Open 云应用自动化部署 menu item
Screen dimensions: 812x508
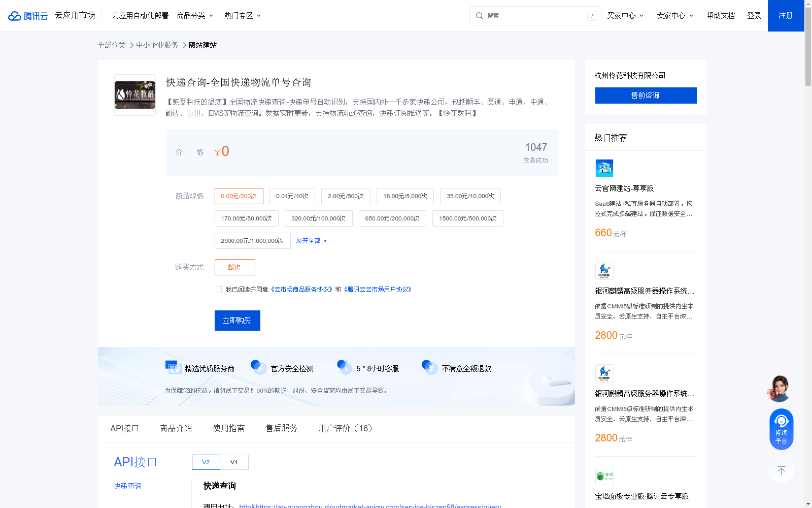[140, 16]
